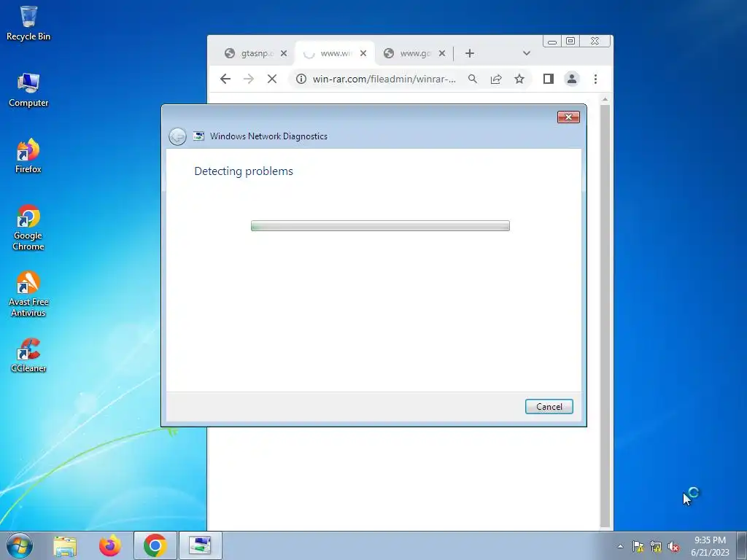View site information icon in address bar
Screen dimensions: 747x560
pyautogui.click(x=301, y=79)
